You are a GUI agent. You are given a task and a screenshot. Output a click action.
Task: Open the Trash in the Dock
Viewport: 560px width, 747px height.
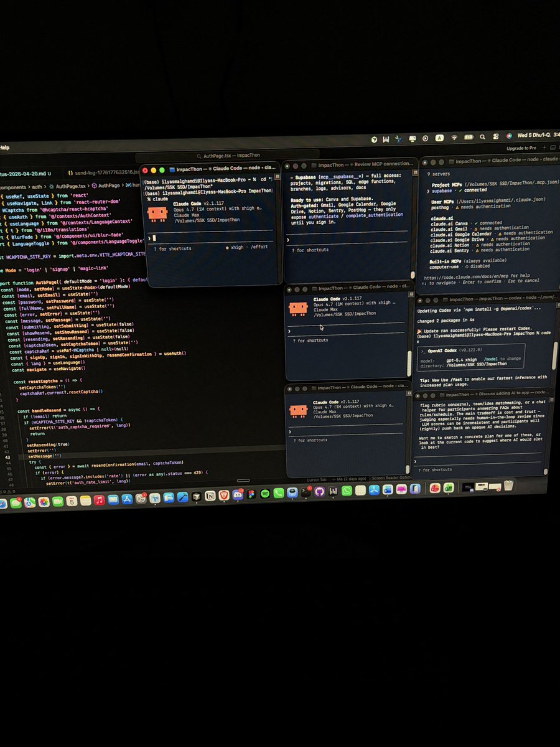tap(508, 486)
